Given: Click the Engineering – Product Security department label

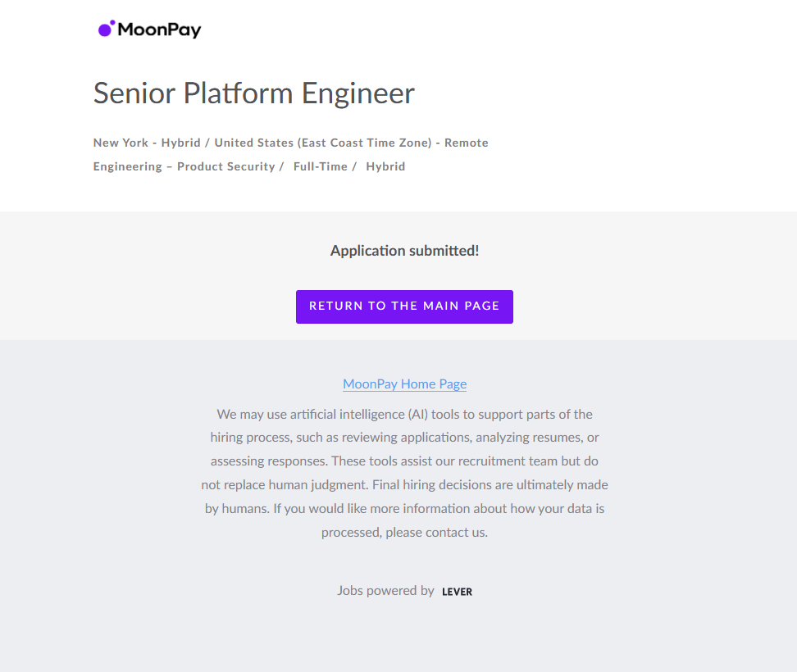Looking at the screenshot, I should click(184, 166).
